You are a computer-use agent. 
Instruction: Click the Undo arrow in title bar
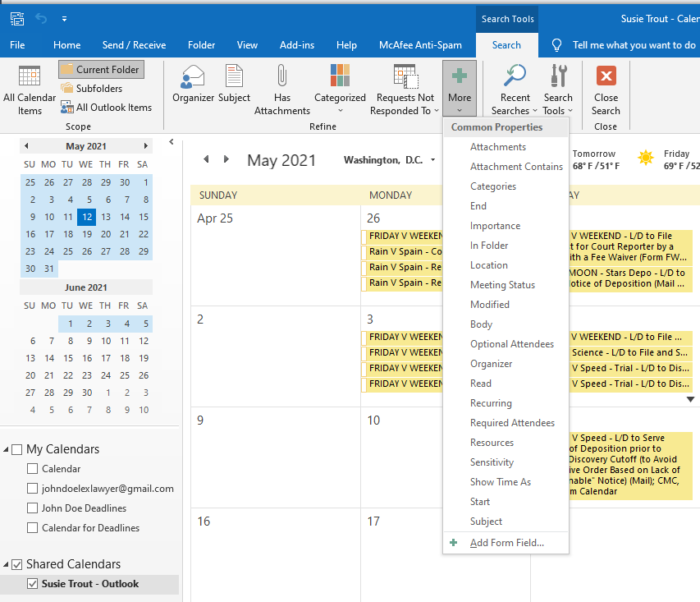(x=41, y=18)
